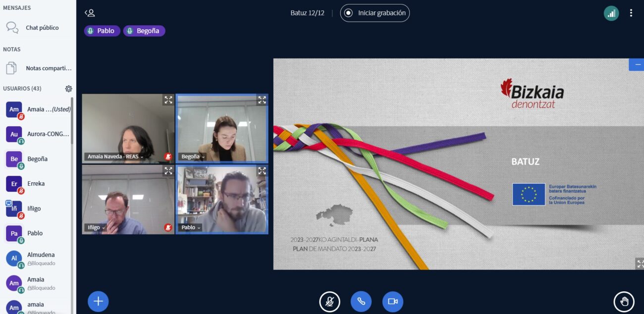Minimize the presentation with minus button
The width and height of the screenshot is (644, 314).
pos(637,65)
